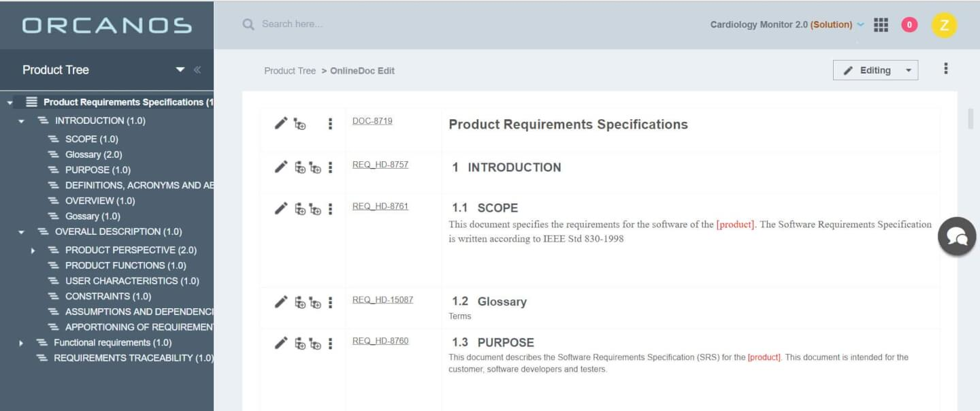Click the notifications badge showing zero
The height and width of the screenshot is (411, 980).
tap(909, 24)
